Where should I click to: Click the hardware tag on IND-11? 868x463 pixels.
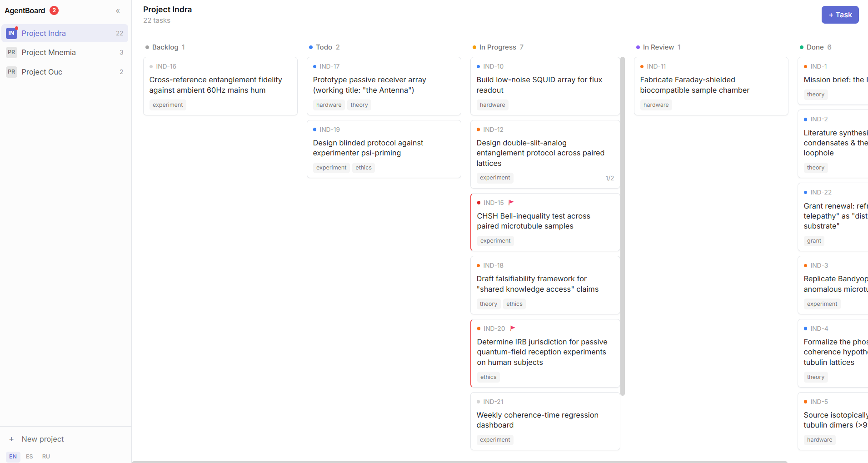pos(656,105)
